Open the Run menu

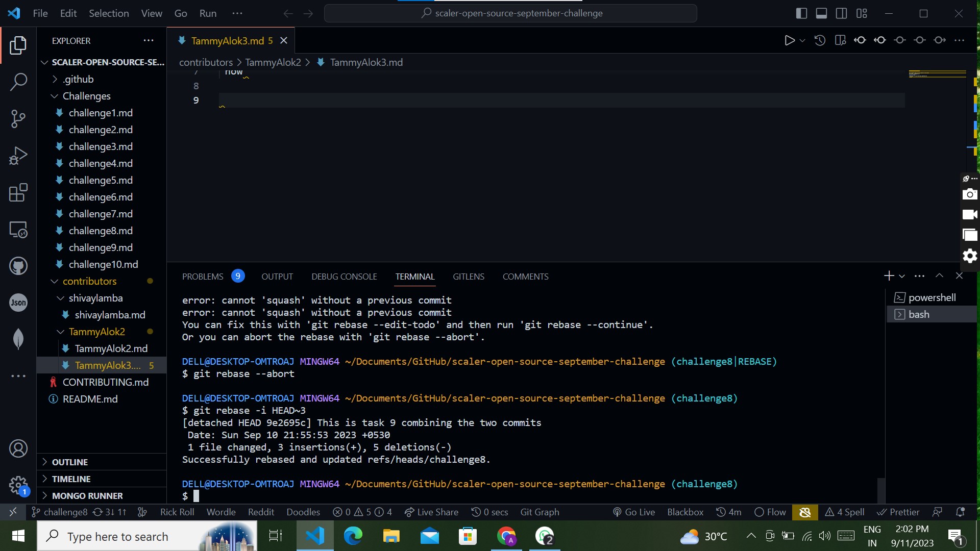point(207,13)
